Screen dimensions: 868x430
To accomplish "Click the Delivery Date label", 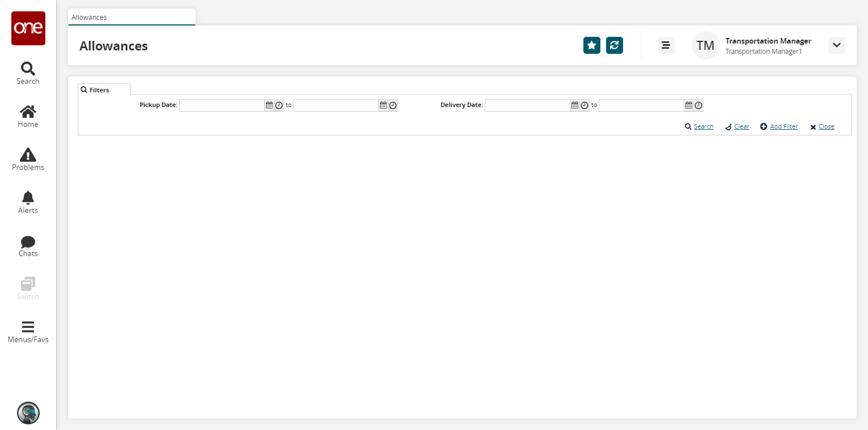I will tap(462, 105).
